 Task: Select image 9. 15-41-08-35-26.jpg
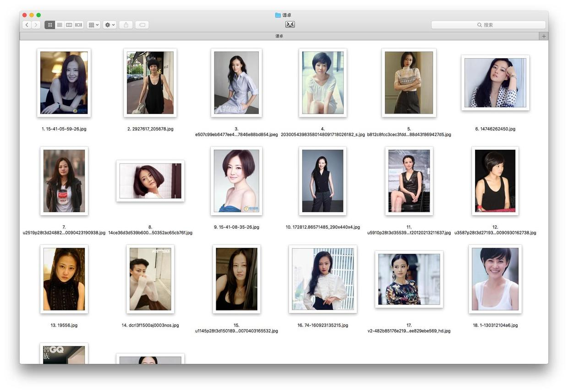236,181
